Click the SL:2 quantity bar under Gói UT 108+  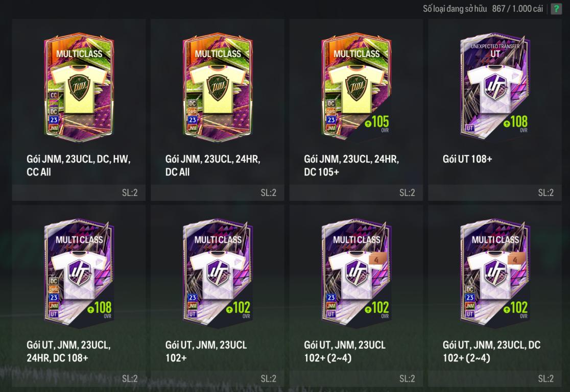click(x=495, y=192)
